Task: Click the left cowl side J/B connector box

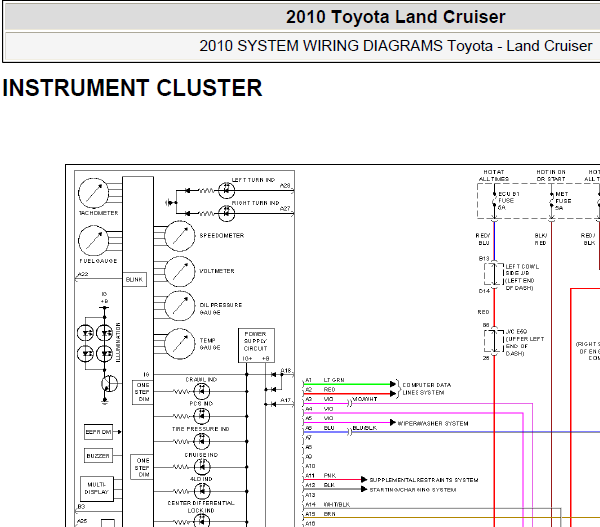Action: coord(494,274)
